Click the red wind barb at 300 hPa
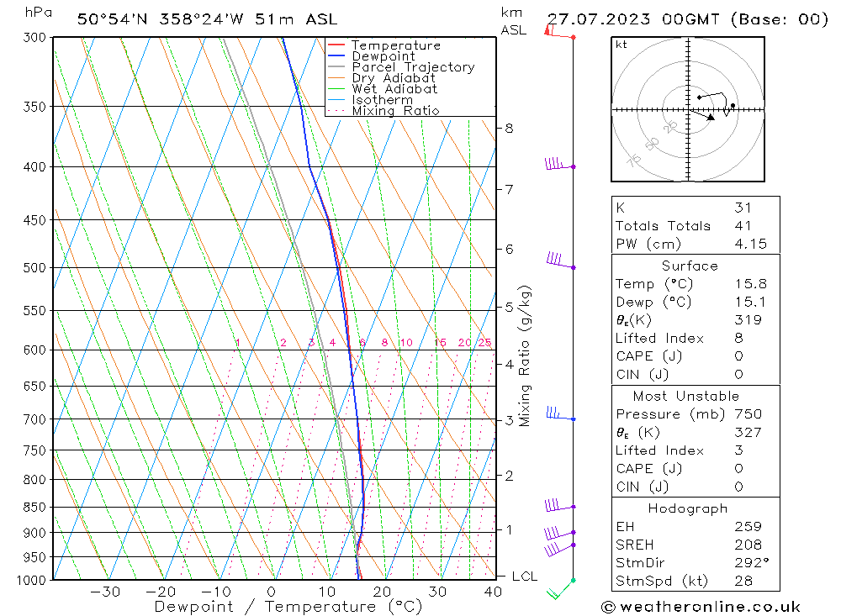Screen dimensions: 841x616 (559, 32)
